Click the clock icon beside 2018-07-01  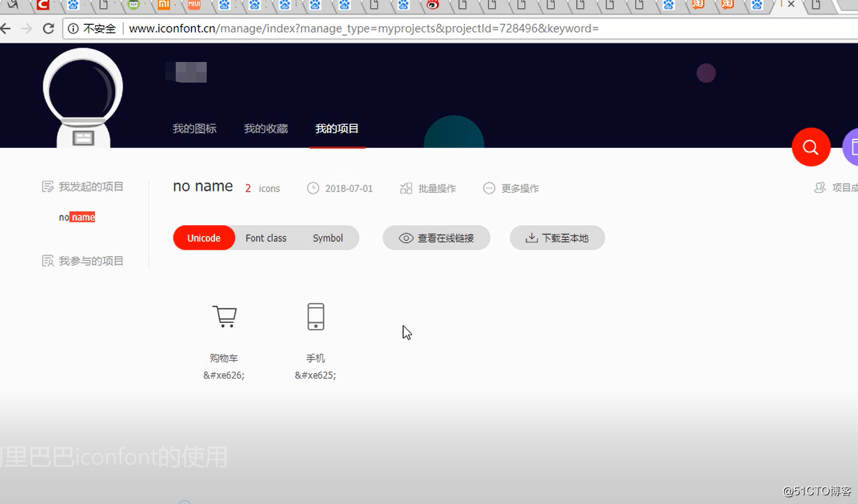point(313,188)
